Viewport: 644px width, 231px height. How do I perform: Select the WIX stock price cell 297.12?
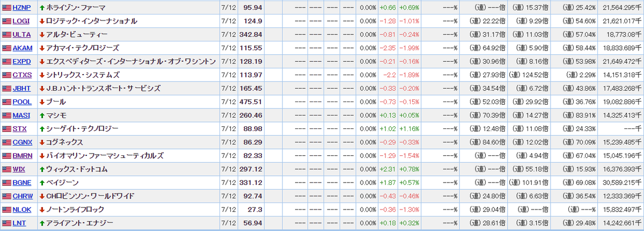click(252, 169)
